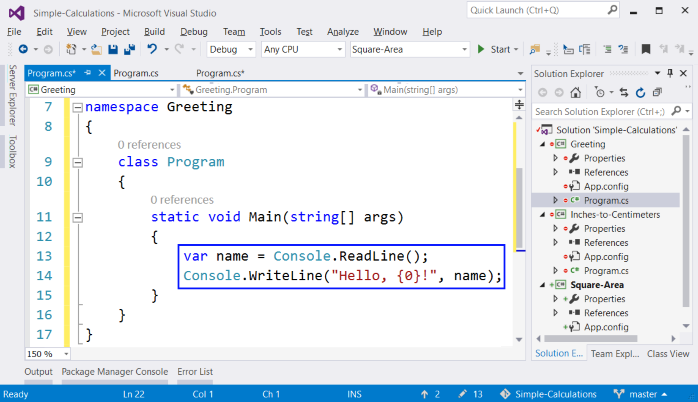Open the Analyze menu
Image resolution: width=698 pixels, height=402 pixels.
pyautogui.click(x=343, y=32)
